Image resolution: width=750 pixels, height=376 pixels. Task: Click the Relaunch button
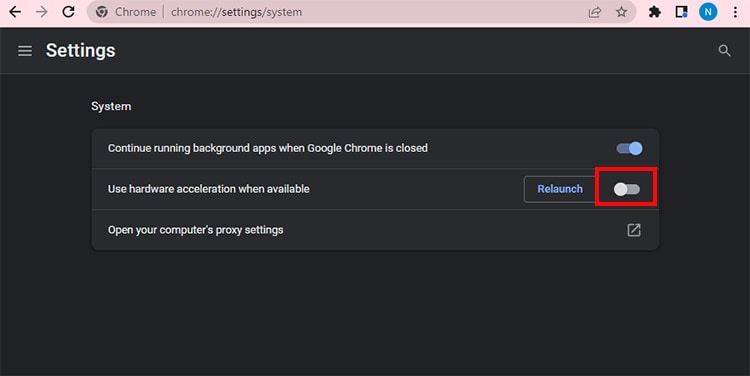tap(560, 189)
